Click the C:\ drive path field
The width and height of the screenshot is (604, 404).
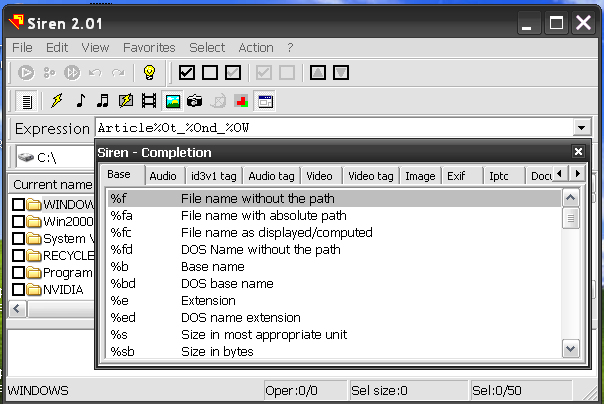pos(55,158)
